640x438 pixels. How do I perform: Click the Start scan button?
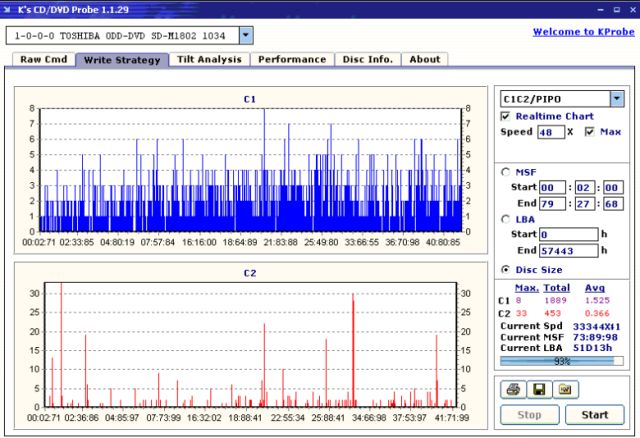pos(595,415)
